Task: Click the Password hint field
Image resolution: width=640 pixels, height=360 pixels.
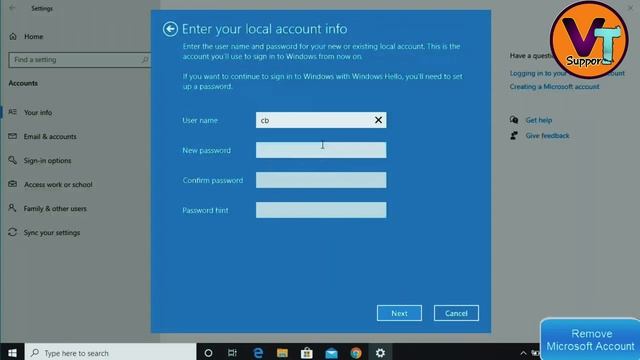Action: pyautogui.click(x=321, y=210)
